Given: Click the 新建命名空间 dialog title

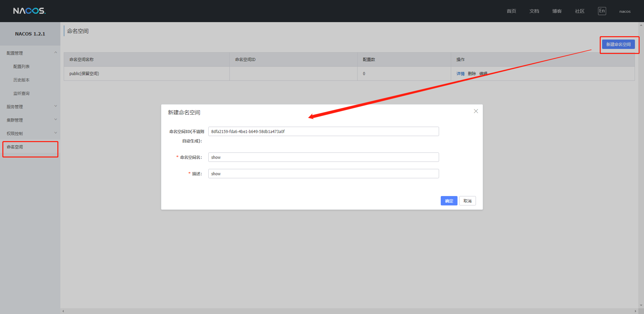Looking at the screenshot, I should pyautogui.click(x=184, y=113).
